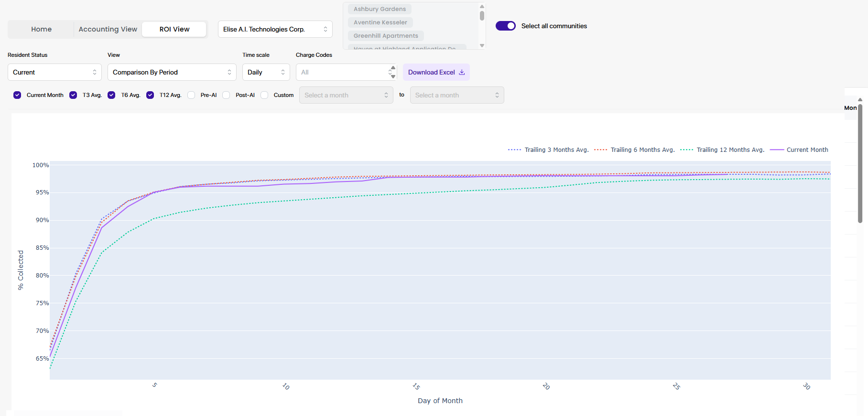868x416 pixels.
Task: Switch to the Accounting View tab
Action: click(108, 29)
